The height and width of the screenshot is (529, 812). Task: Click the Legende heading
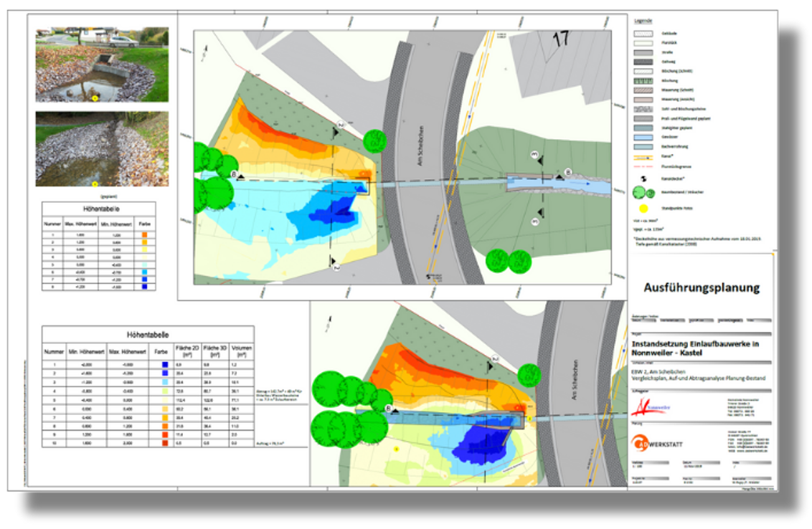pyautogui.click(x=643, y=22)
